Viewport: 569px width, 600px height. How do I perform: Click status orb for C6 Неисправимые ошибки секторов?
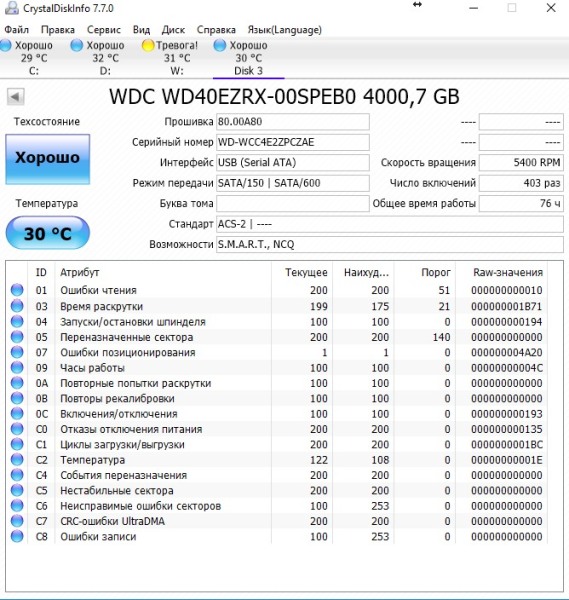[17, 506]
